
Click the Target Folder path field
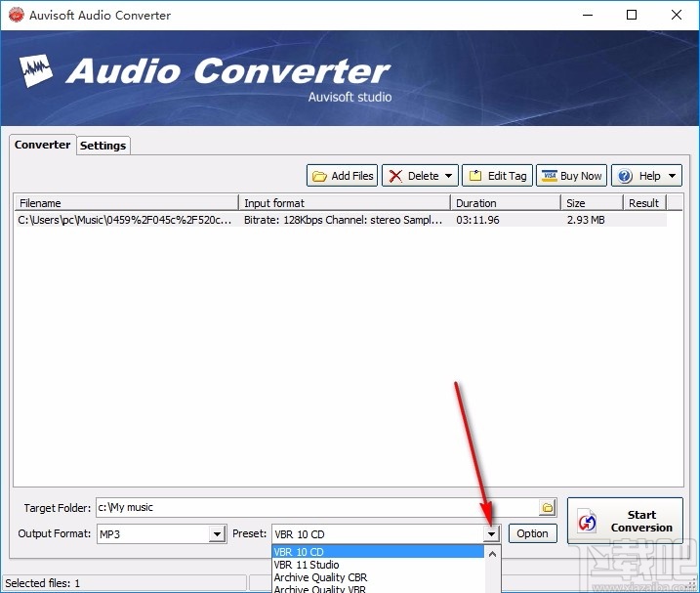click(x=317, y=508)
